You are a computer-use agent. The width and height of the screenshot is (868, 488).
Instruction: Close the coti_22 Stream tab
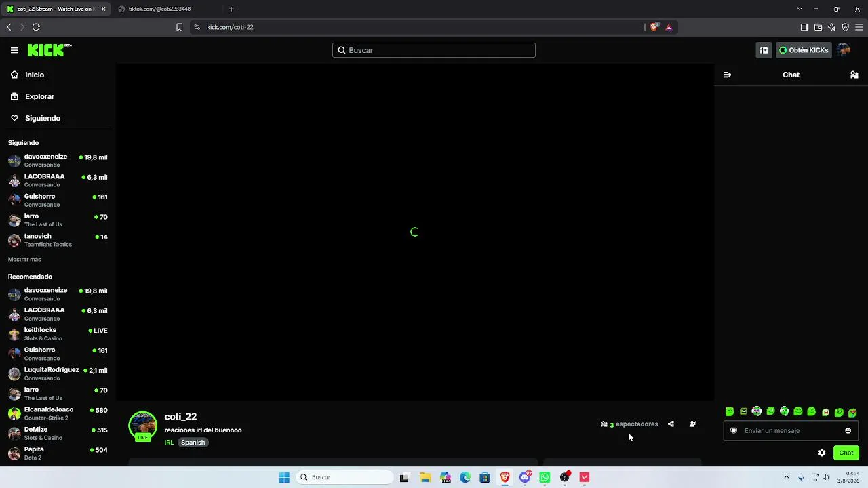[104, 9]
